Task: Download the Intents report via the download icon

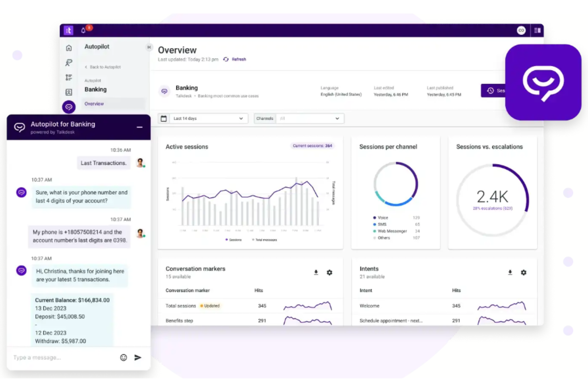Action: tap(510, 272)
